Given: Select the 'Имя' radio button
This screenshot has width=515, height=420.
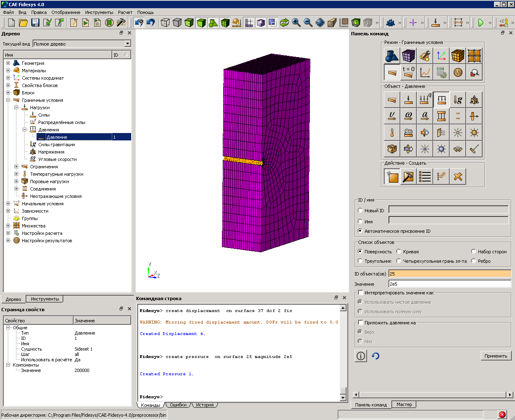Looking at the screenshot, I should [x=360, y=221].
